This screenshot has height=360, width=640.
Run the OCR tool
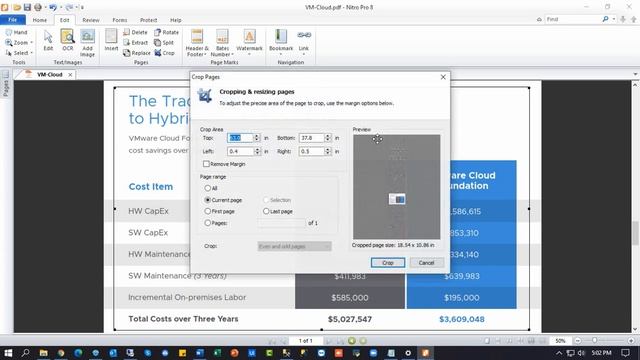(67, 40)
